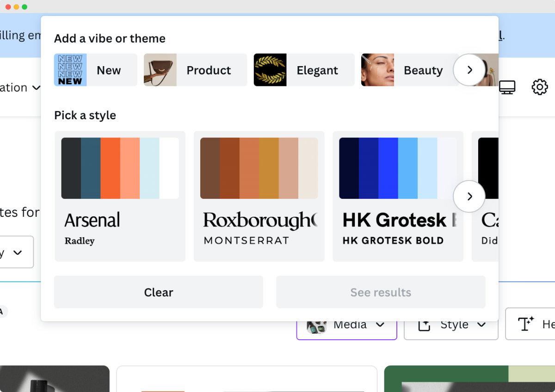The height and width of the screenshot is (392, 555).
Task: Select the HK Grotesk Bold style card
Action: 398,196
